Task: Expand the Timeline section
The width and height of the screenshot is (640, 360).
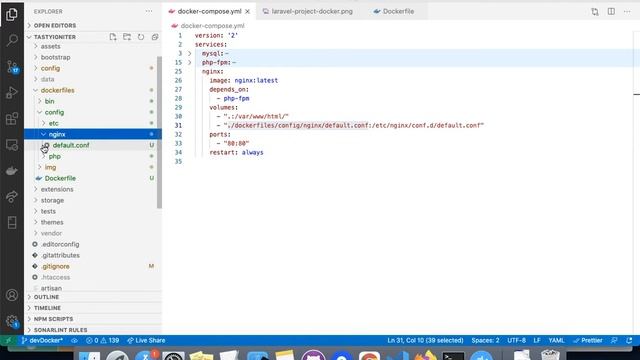Action: pyautogui.click(x=93, y=308)
